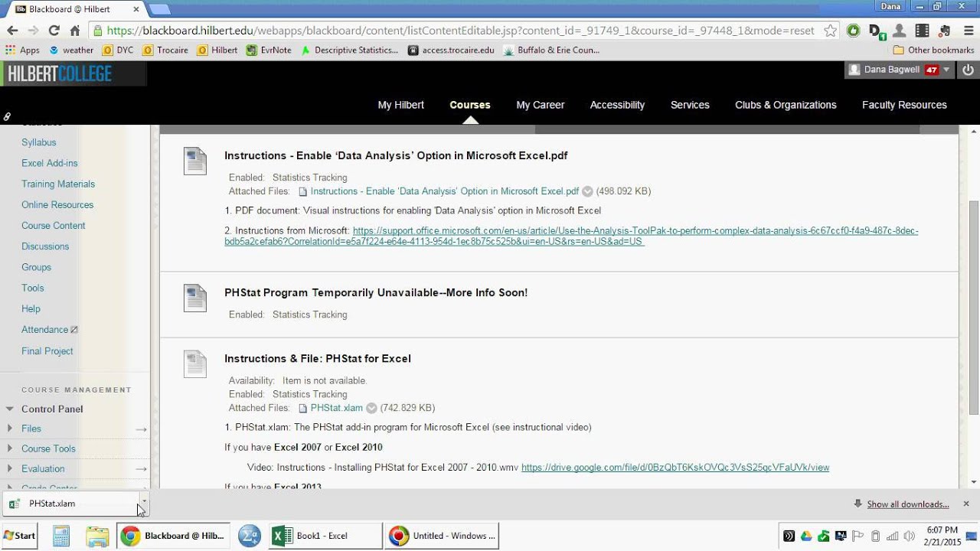Screen dimensions: 980x551
Task: Open Dana Bagwell user menu arrow
Action: pos(947,70)
